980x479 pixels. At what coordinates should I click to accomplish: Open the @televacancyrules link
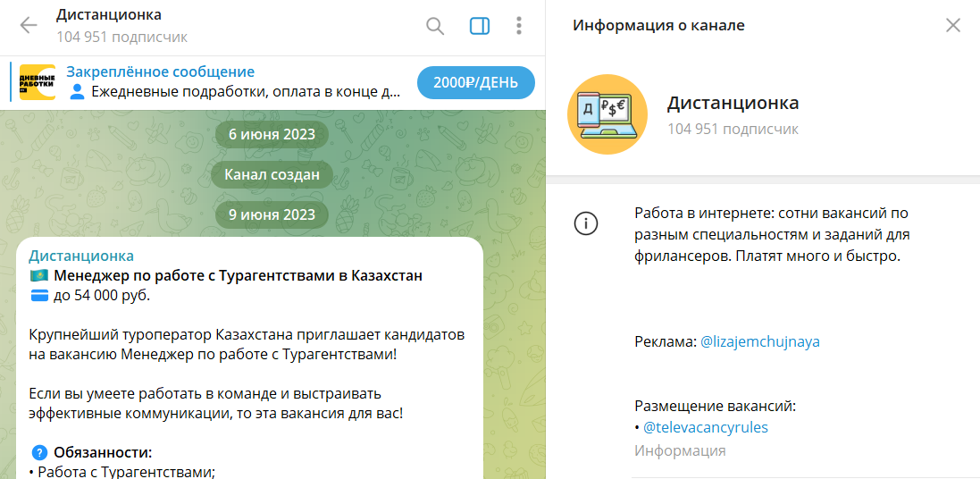705,427
